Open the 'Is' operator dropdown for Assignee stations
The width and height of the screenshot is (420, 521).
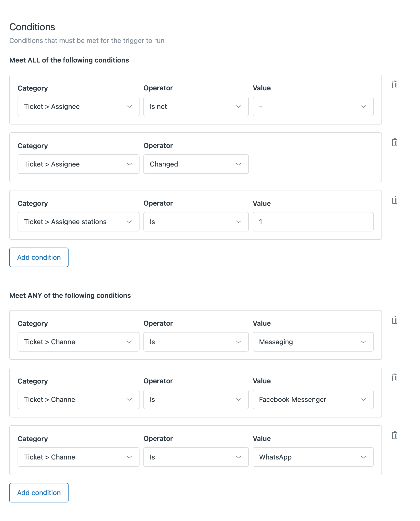coord(196,222)
